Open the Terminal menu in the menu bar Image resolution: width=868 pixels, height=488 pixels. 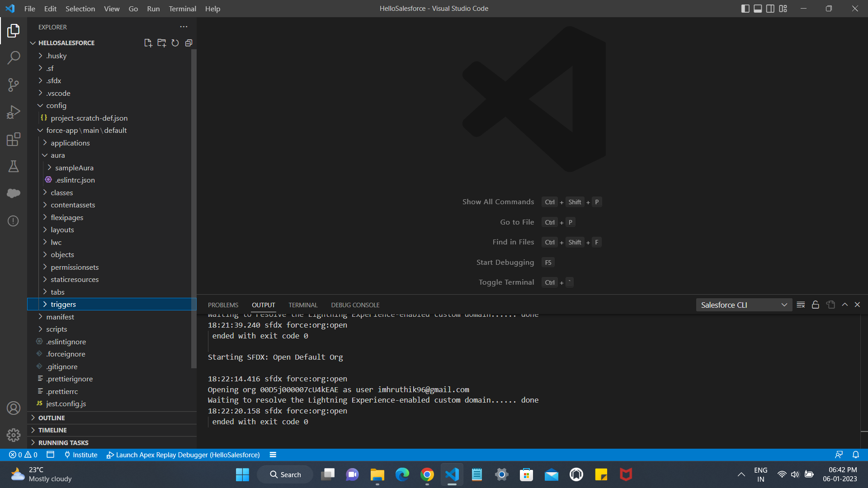[182, 9]
